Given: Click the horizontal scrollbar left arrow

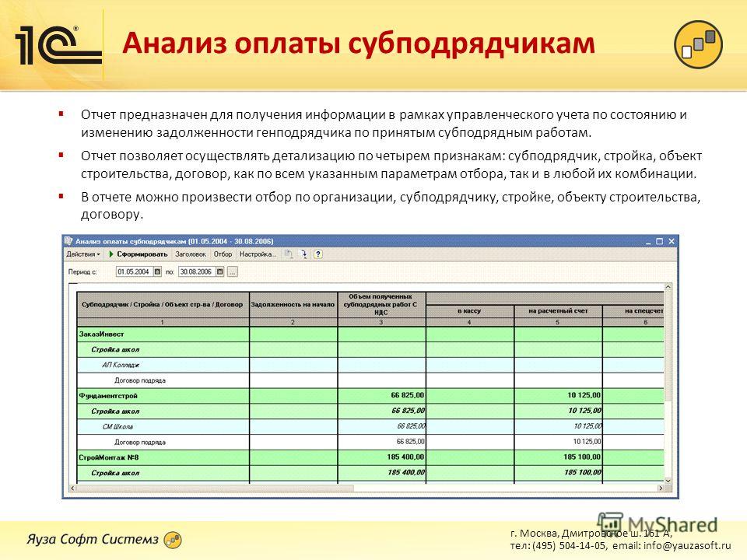Looking at the screenshot, I should click(72, 488).
